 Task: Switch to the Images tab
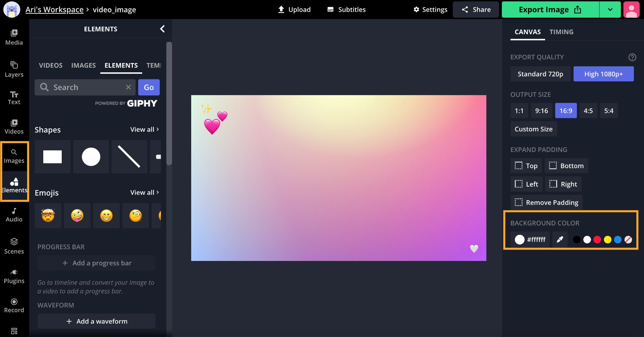click(83, 65)
